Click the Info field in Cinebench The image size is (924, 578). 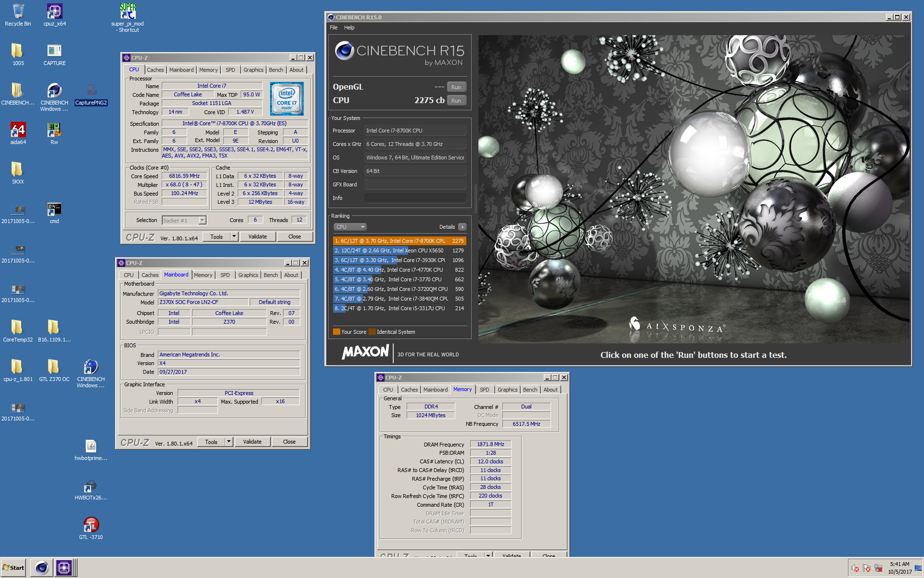point(415,198)
